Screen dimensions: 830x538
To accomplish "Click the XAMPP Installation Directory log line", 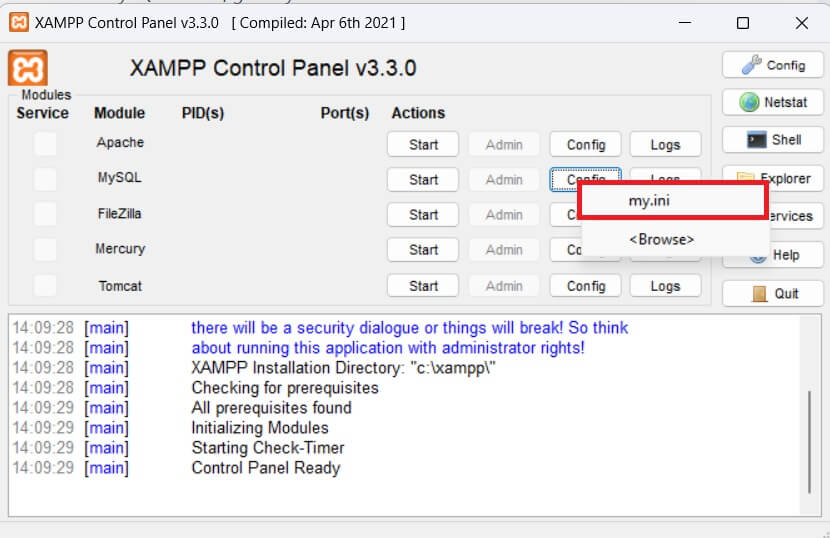I will point(344,367).
